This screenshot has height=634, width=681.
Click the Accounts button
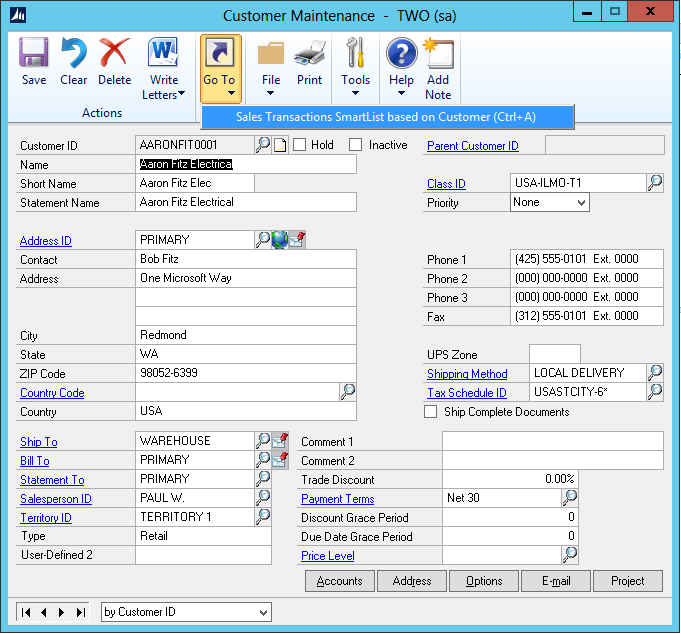[340, 581]
